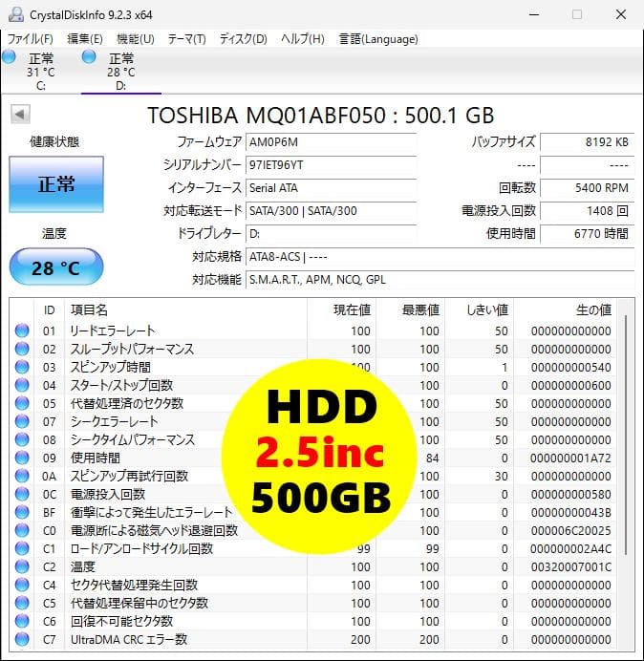Screen dimensions: 644x661
Task: Open the テーマ(T) menu
Action: pos(187,39)
